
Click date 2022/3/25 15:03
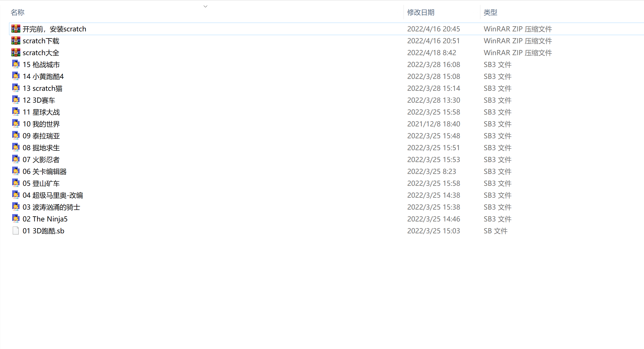pyautogui.click(x=434, y=231)
